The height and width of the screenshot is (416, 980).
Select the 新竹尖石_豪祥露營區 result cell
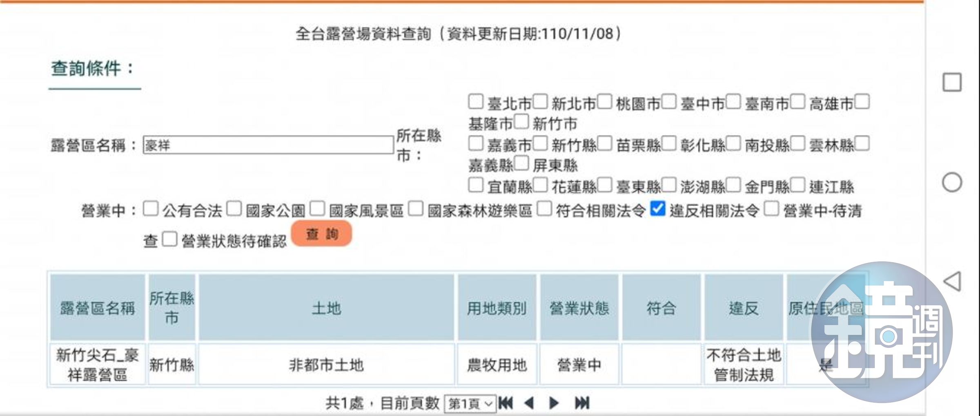pos(97,365)
